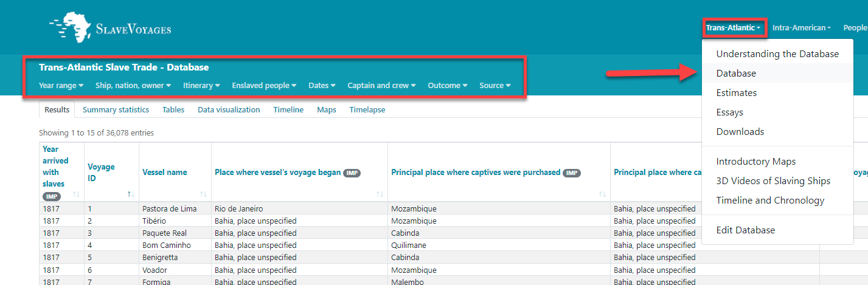Viewport: 868px width, 285px height.
Task: Select Database from Trans-Atlantic menu
Action: pyautogui.click(x=736, y=74)
